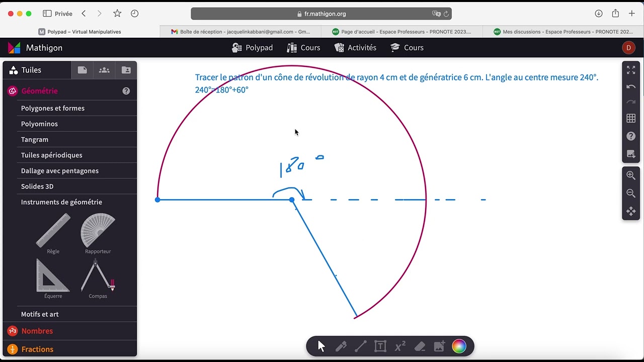Zoom in on the canvas
644x362 pixels.
pos(631,175)
